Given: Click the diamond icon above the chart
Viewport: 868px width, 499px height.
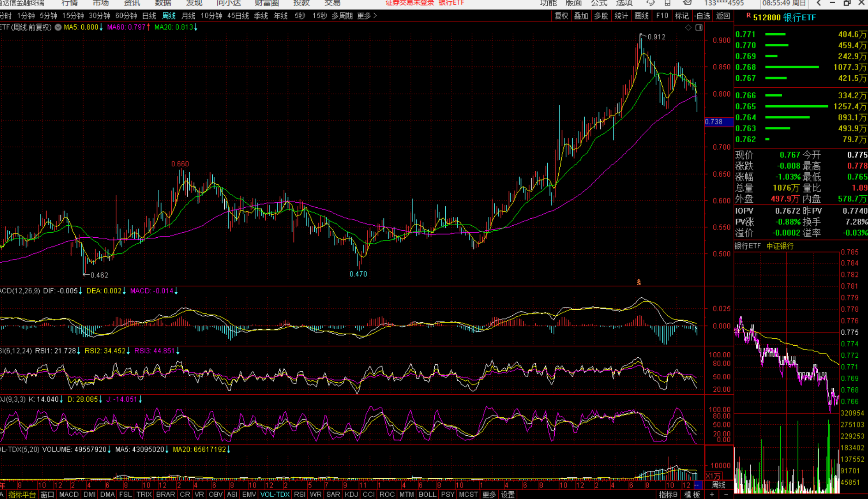Looking at the screenshot, I should [688, 28].
